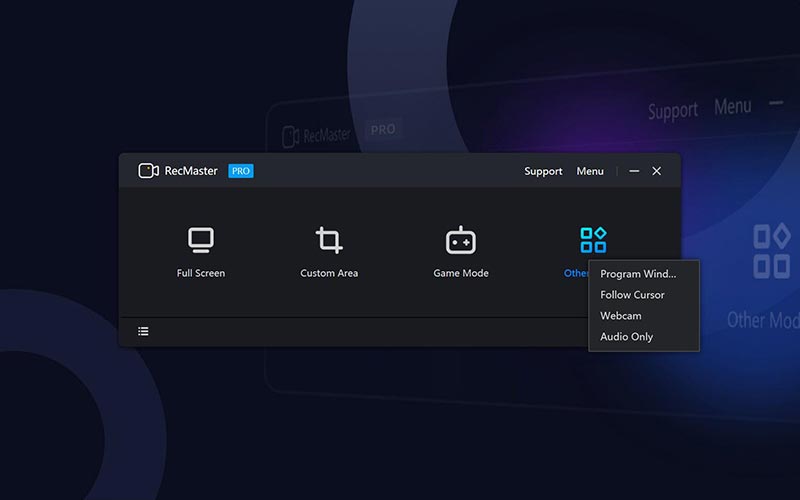Click the Game Mode label
Screen dimensions: 800x500
461,273
